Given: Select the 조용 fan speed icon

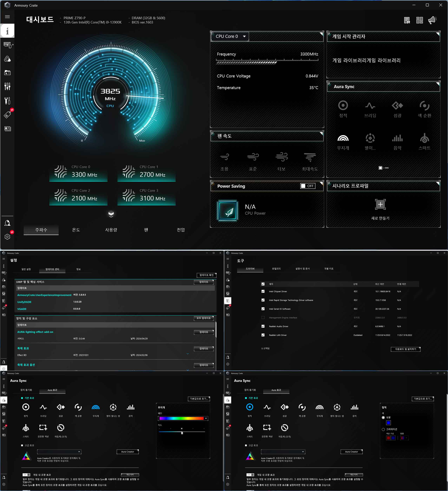Looking at the screenshot, I should point(224,157).
